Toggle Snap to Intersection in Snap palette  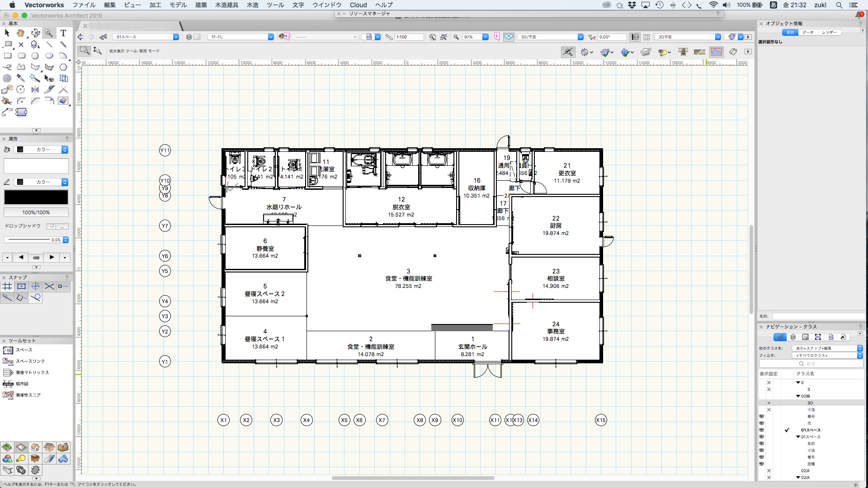point(49,286)
